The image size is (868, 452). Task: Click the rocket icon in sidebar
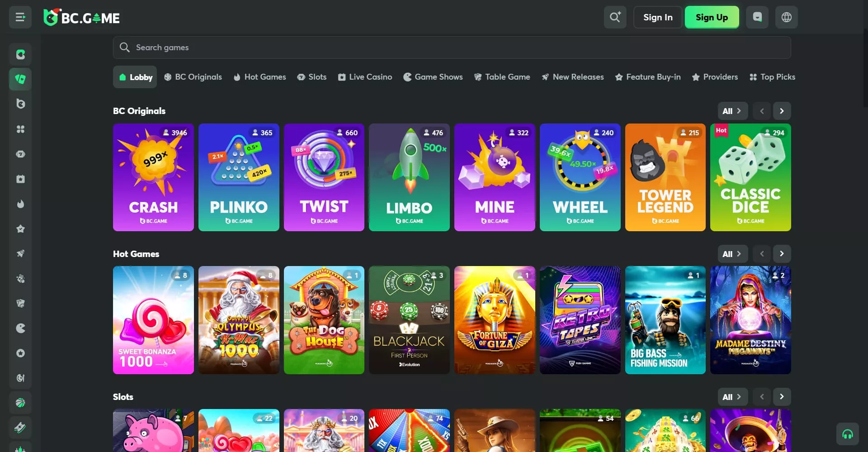coord(20,253)
